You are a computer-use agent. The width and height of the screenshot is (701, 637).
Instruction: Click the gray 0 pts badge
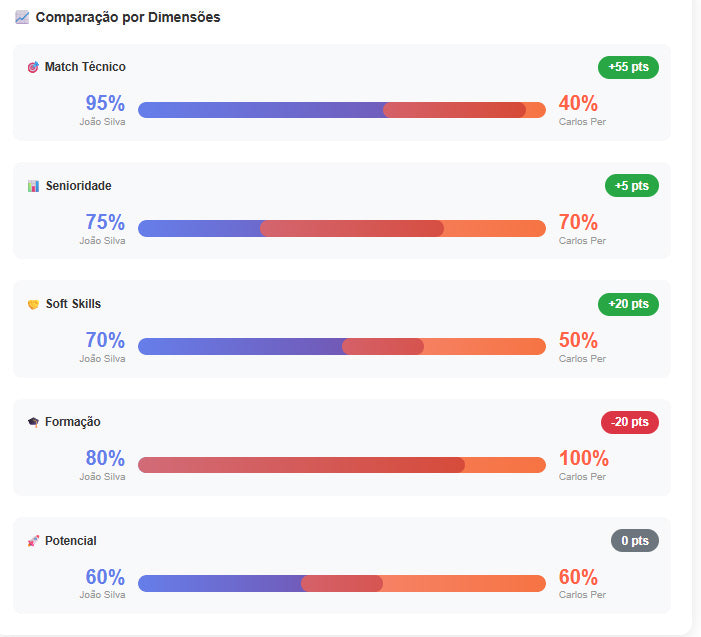coord(634,541)
